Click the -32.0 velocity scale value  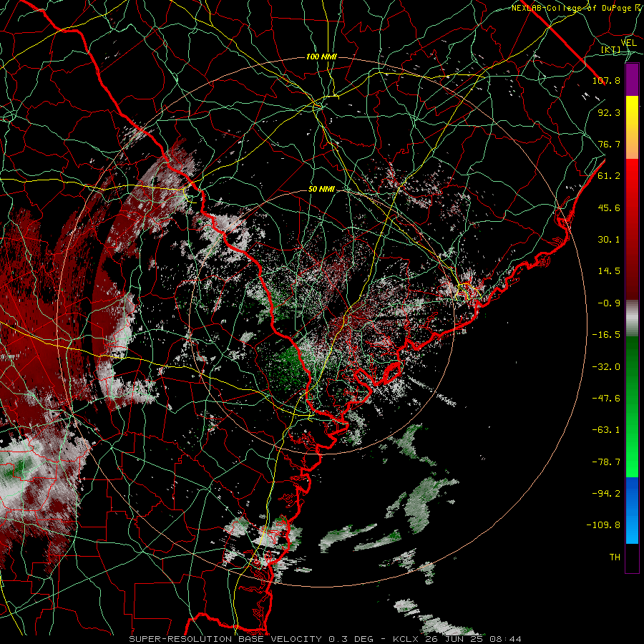click(x=606, y=367)
